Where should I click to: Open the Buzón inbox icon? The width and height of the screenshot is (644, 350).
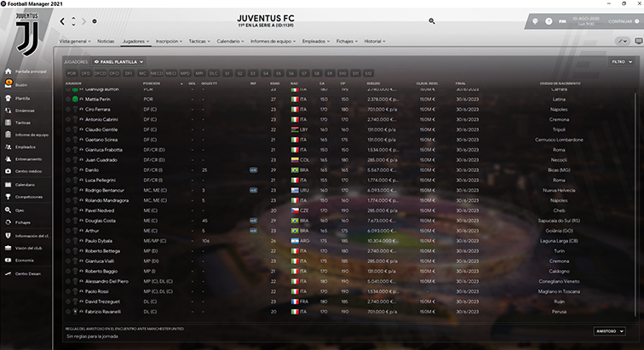pyautogui.click(x=9, y=83)
